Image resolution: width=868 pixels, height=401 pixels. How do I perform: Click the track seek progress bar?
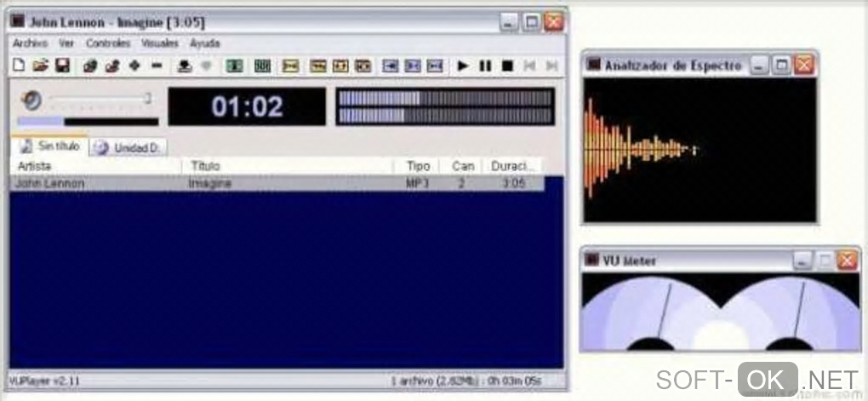click(x=88, y=121)
